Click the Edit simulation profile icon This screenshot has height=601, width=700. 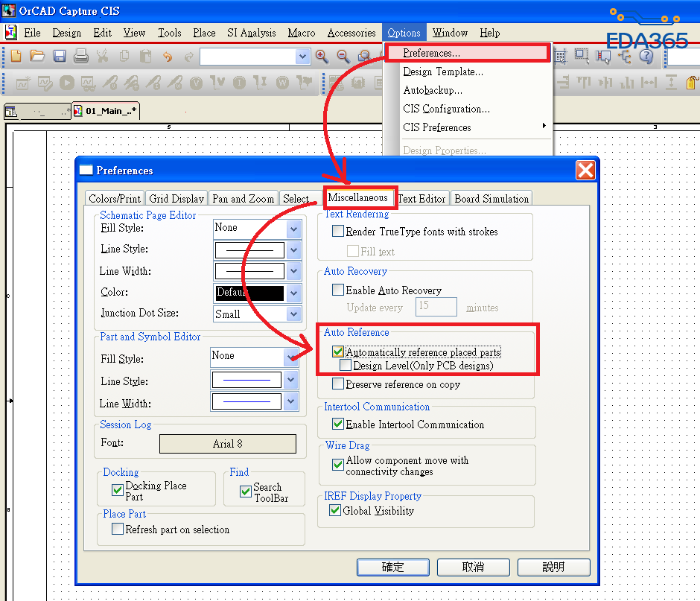(45, 83)
